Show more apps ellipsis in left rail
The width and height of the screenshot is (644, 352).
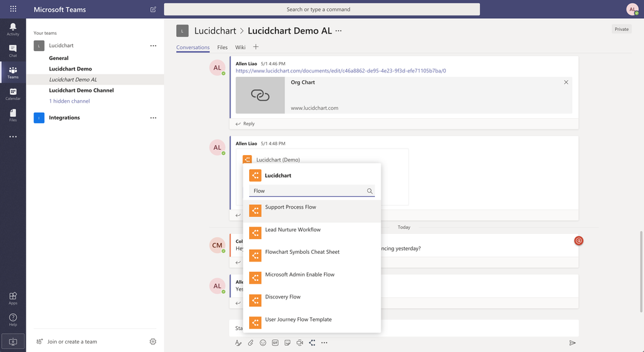pos(13,136)
